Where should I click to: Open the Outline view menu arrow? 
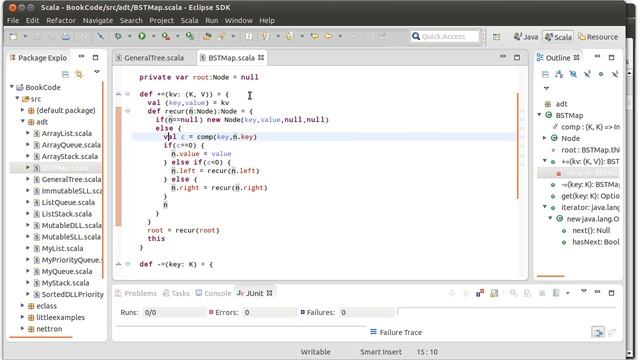coord(546,88)
